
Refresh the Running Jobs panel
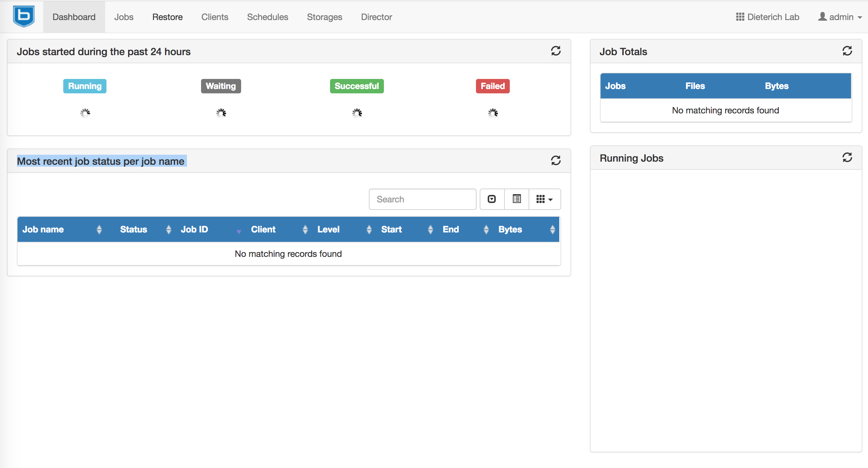[847, 158]
